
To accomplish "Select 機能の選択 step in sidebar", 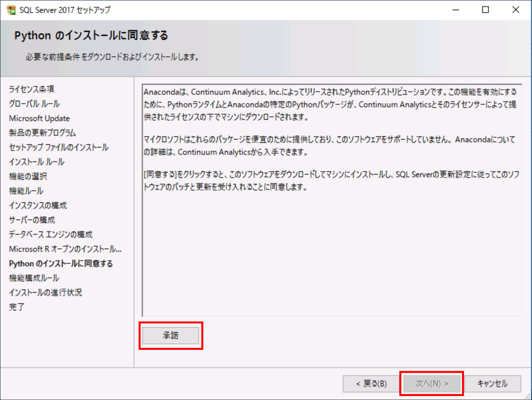I will click(28, 176).
